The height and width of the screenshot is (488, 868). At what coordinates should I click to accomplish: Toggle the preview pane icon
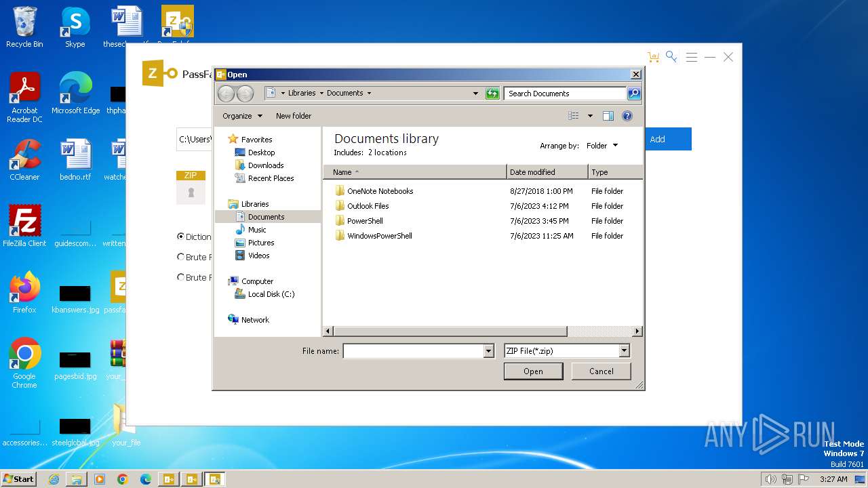click(608, 116)
